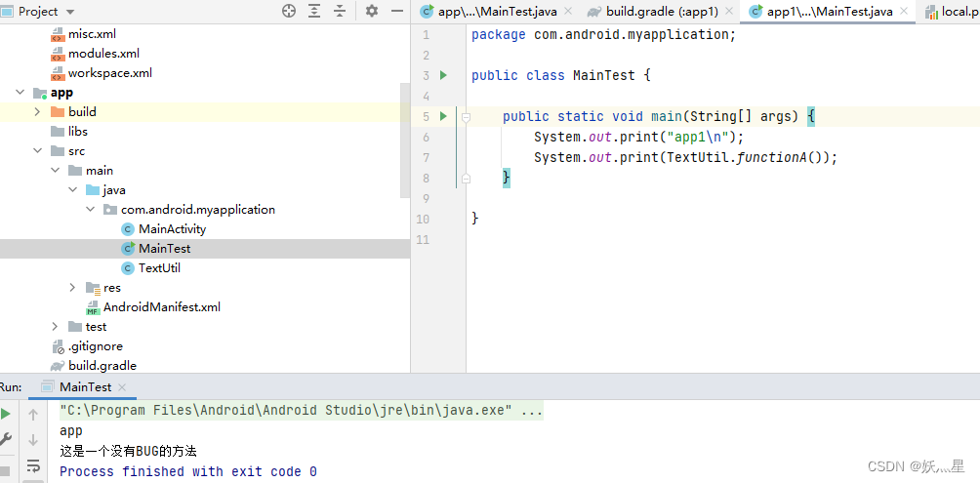Viewport: 980px width, 483px height.
Task: Open the MainActivity class in tree
Action: [172, 228]
